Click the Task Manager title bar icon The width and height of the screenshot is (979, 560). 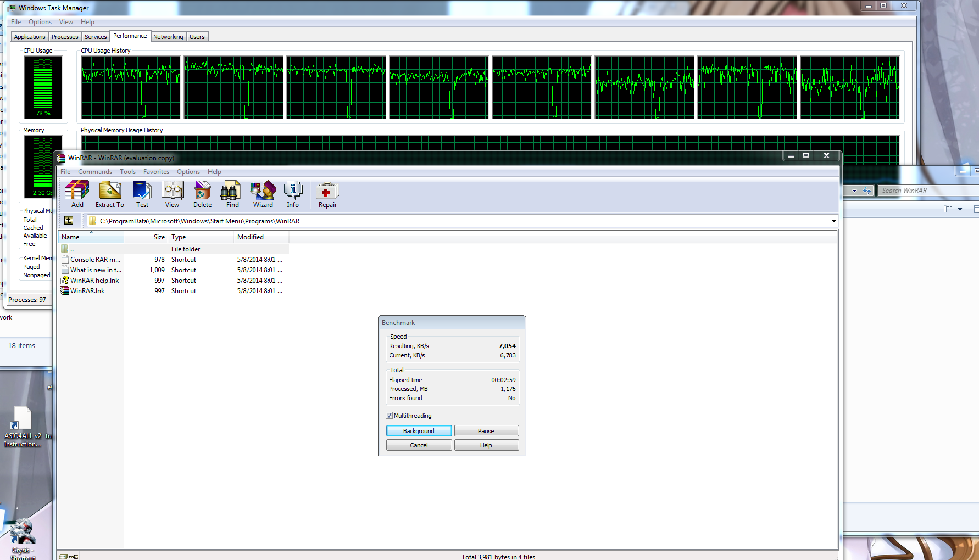pyautogui.click(x=12, y=8)
